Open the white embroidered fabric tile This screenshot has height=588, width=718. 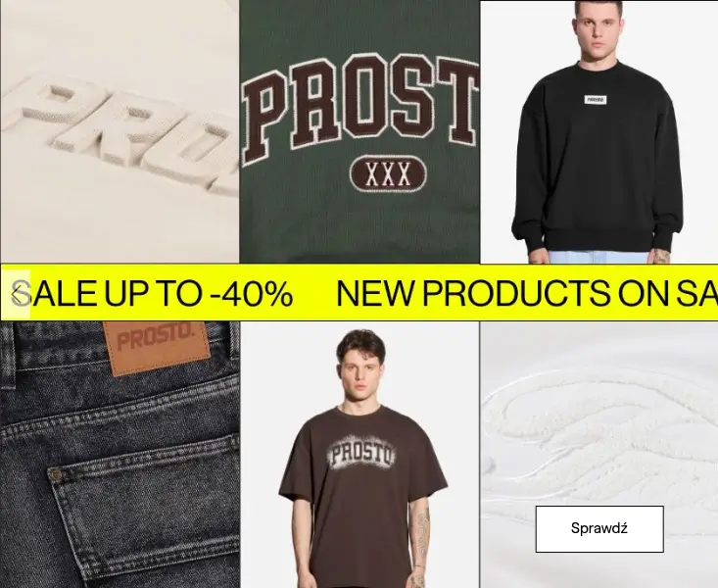[598, 455]
